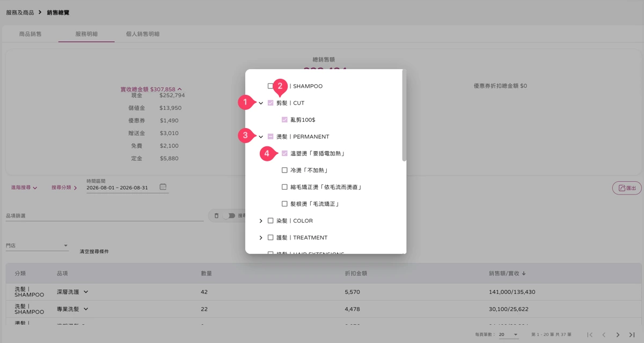Tick the 護髮 | TREATMENT checkbox
Screen dimensions: 644x343
tap(270, 237)
